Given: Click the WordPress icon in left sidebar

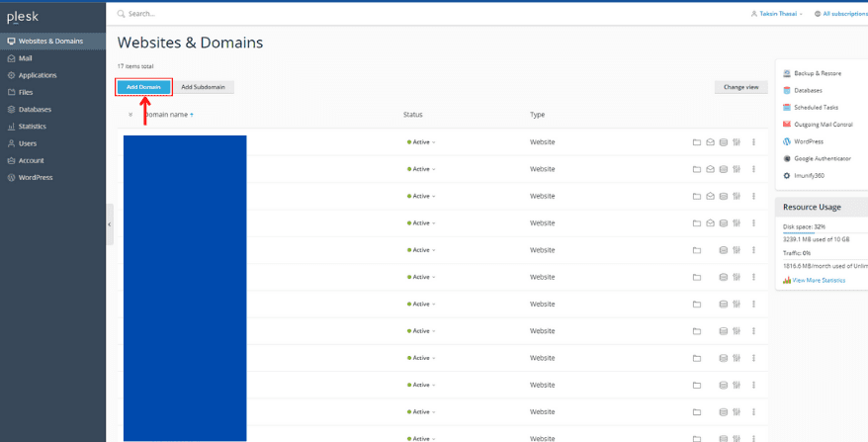Looking at the screenshot, I should click(x=11, y=178).
